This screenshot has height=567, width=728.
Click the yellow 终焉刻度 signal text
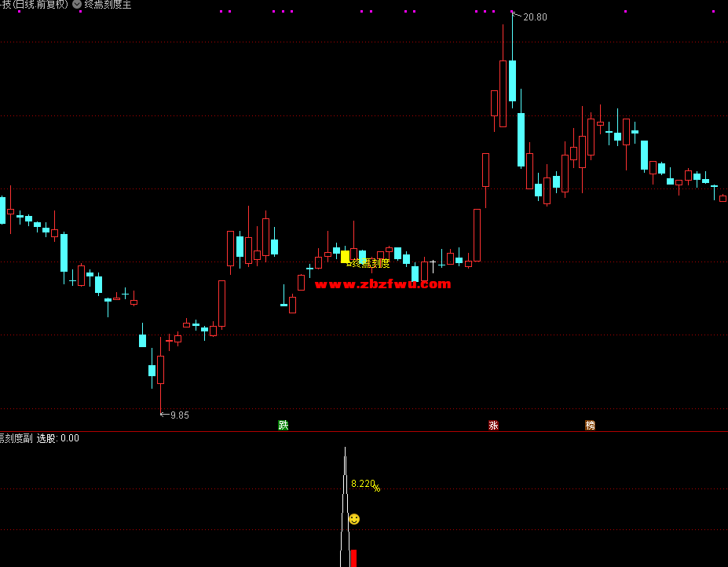pos(371,263)
